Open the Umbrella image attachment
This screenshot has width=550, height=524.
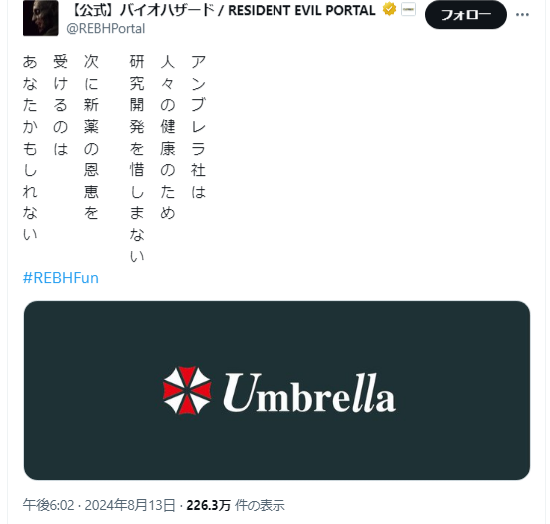277,390
